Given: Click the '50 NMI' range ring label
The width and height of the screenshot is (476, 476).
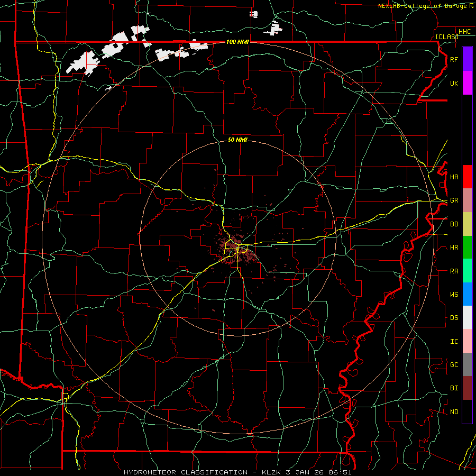Looking at the screenshot, I should tap(237, 140).
